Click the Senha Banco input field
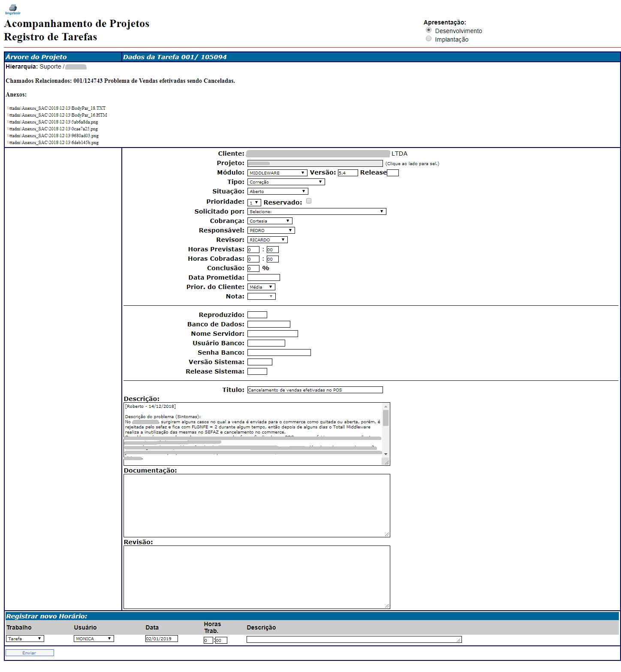Viewport: 621px width, 672px height. (x=279, y=353)
